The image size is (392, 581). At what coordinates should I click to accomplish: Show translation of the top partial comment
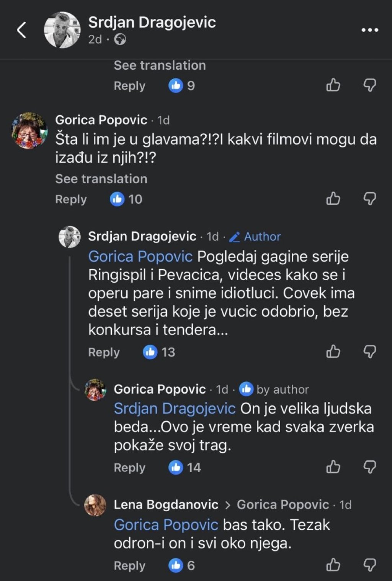click(x=160, y=65)
